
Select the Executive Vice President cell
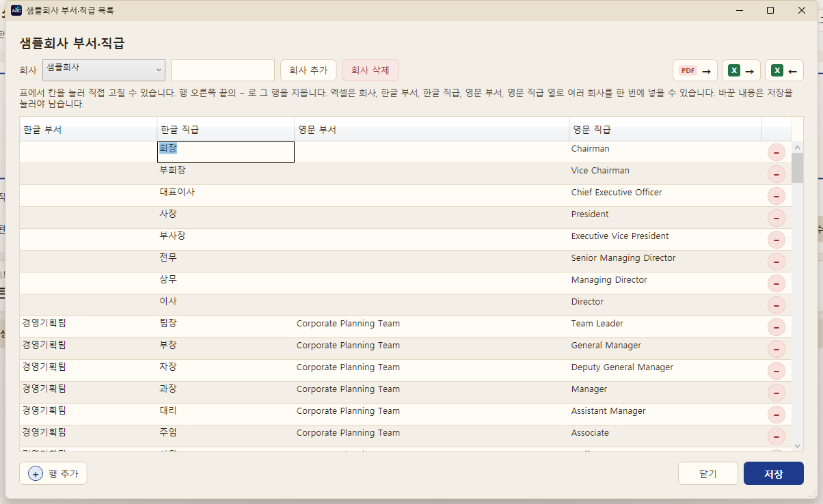(666, 239)
